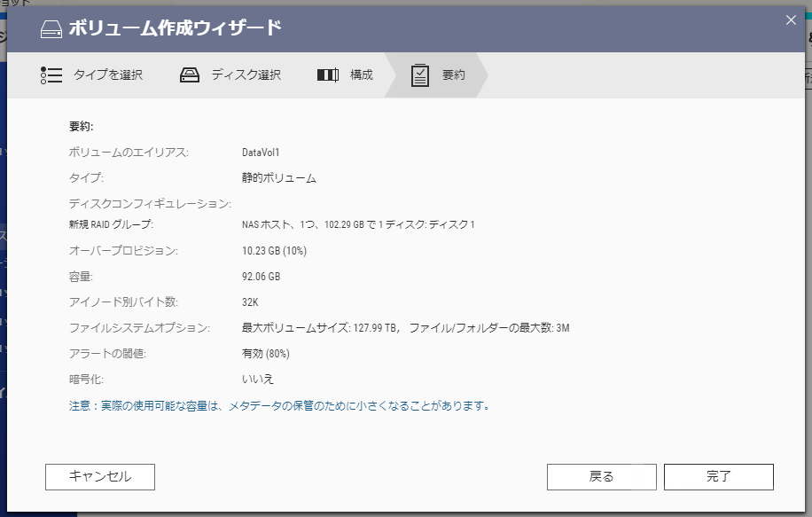Select the 構成 wizard step
This screenshot has height=517, width=812.
pyautogui.click(x=344, y=75)
